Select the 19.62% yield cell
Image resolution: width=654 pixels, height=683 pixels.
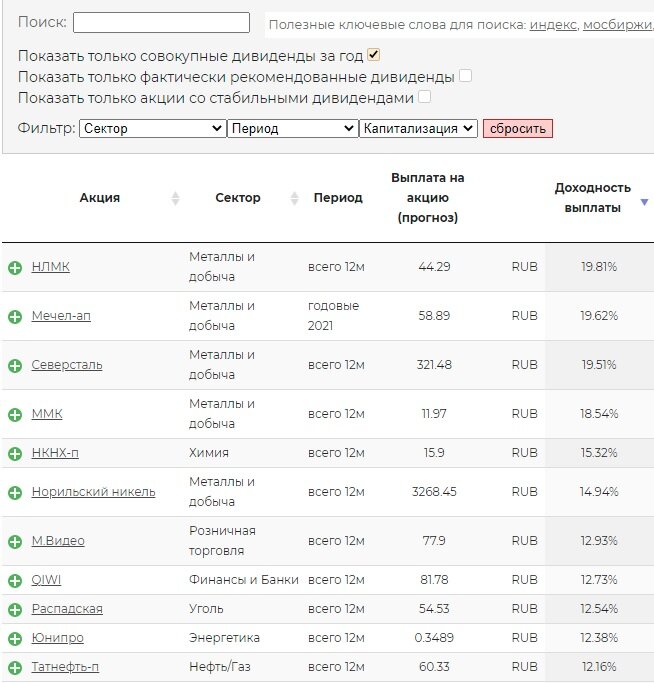click(599, 315)
